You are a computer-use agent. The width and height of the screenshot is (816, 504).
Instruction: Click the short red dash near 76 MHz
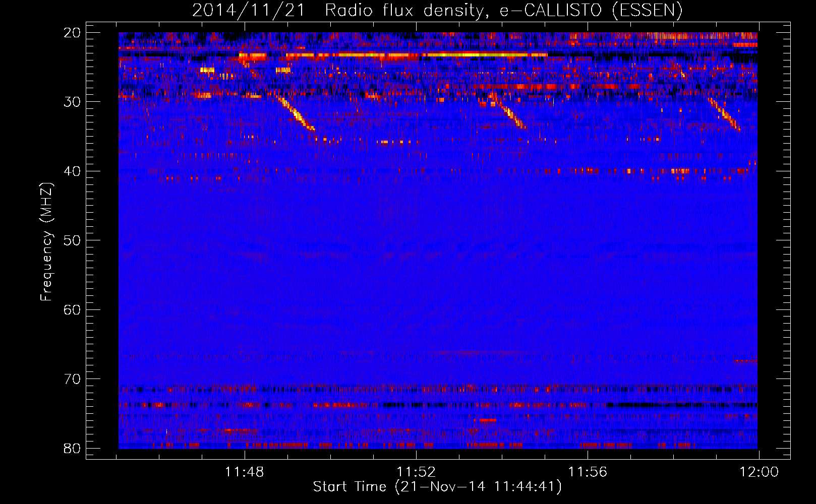(x=488, y=420)
